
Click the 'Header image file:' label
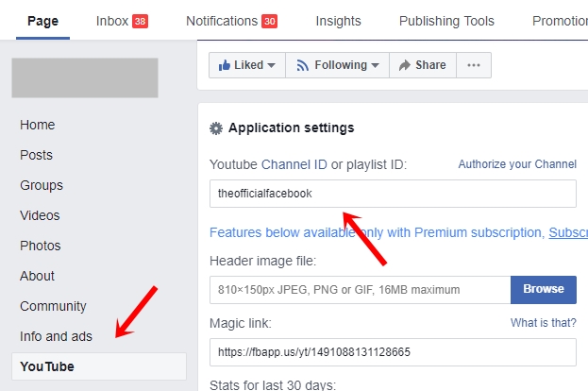tap(263, 261)
